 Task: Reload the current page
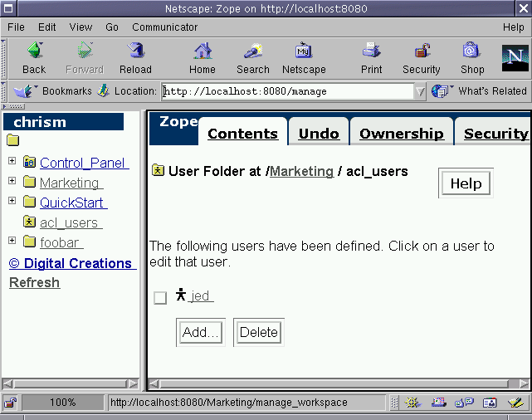pos(135,50)
